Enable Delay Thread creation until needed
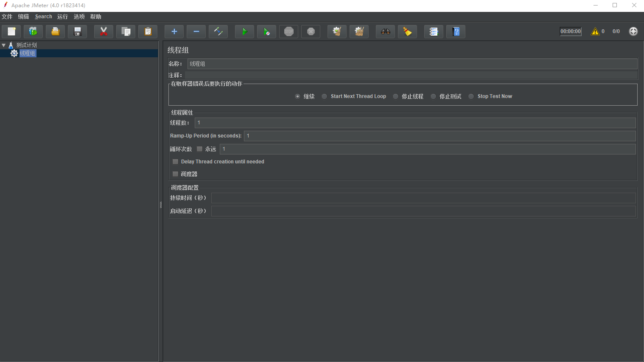Viewport: 644px width, 362px height. (176, 162)
